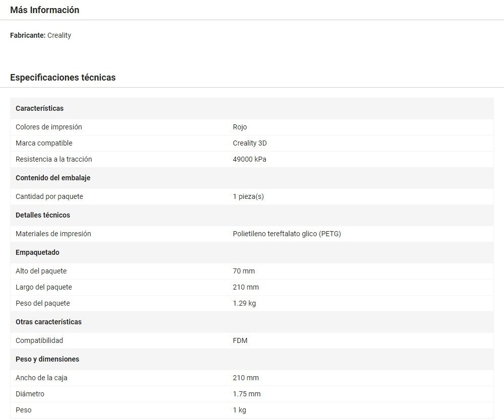Click the Otras características section header
Viewport: 504px width, 420px height.
[x=48, y=322]
